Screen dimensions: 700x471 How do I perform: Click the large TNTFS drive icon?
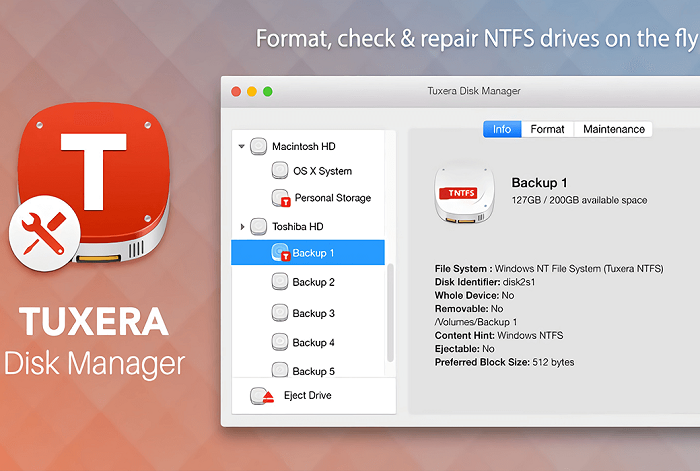coord(464,195)
